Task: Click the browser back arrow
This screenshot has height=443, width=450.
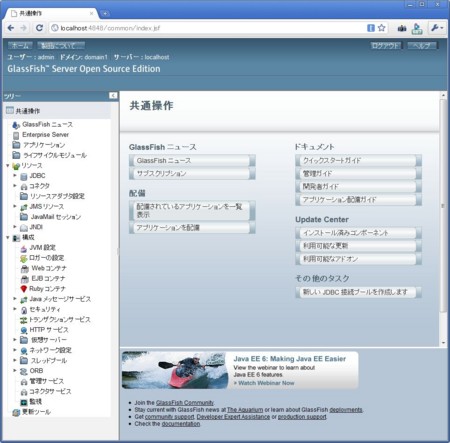Action: coord(11,28)
